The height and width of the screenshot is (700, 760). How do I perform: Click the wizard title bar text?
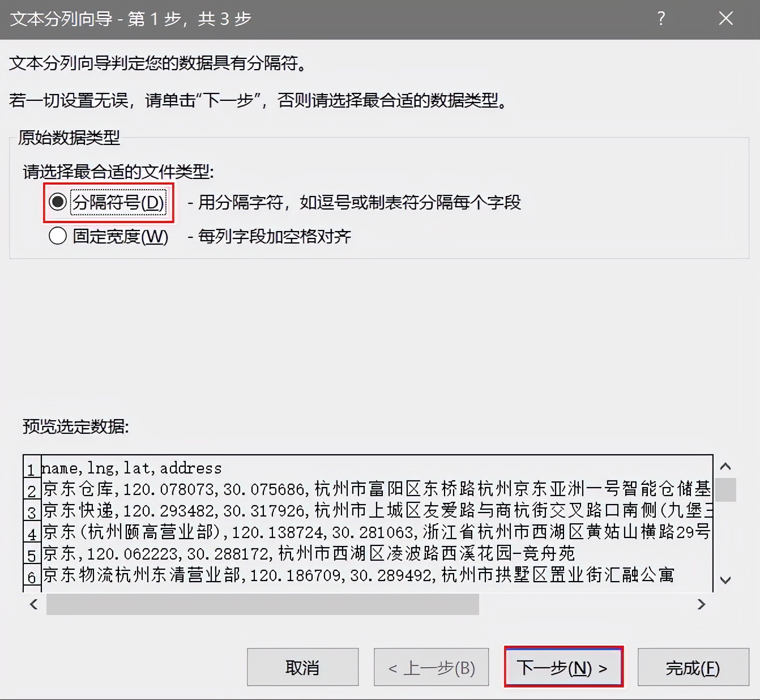[x=130, y=19]
